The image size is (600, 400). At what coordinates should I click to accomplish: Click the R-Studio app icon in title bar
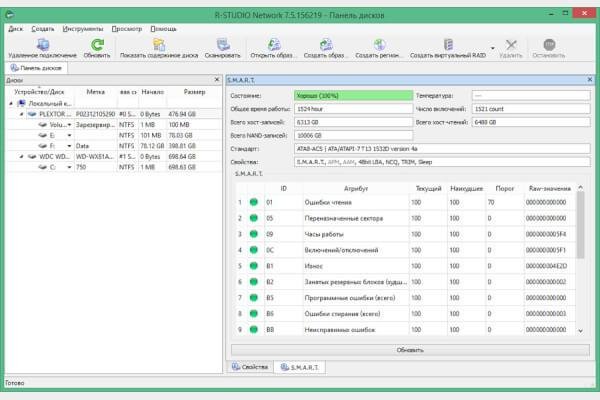point(10,15)
